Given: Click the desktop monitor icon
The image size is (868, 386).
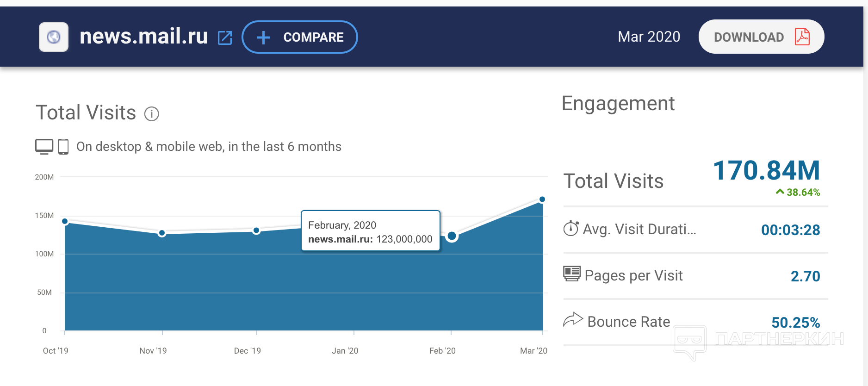Looking at the screenshot, I should tap(44, 147).
